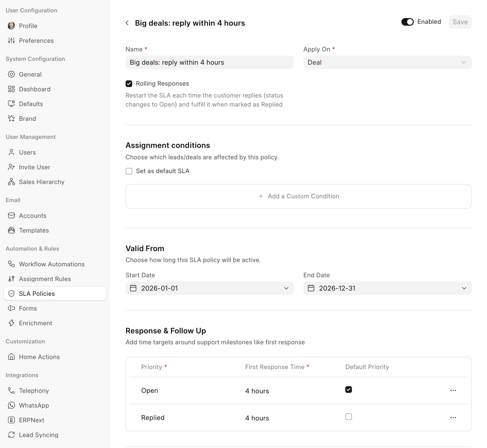This screenshot has height=448, width=487.
Task: Uncheck default priority for Open row
Action: (349, 390)
